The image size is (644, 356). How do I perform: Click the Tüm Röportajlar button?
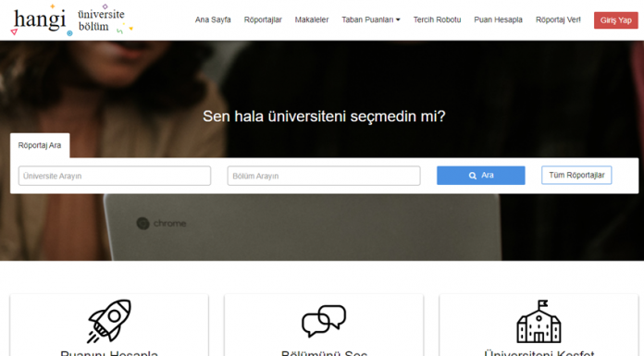pos(576,176)
